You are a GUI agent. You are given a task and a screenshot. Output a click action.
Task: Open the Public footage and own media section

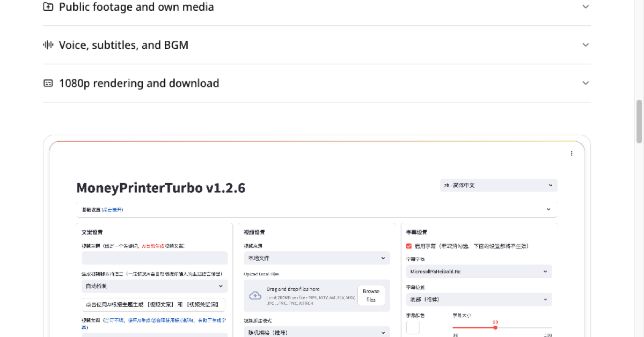(317, 7)
